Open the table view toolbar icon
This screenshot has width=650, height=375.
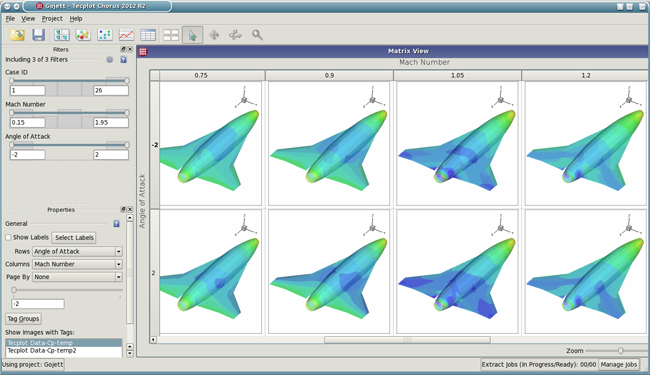point(148,35)
